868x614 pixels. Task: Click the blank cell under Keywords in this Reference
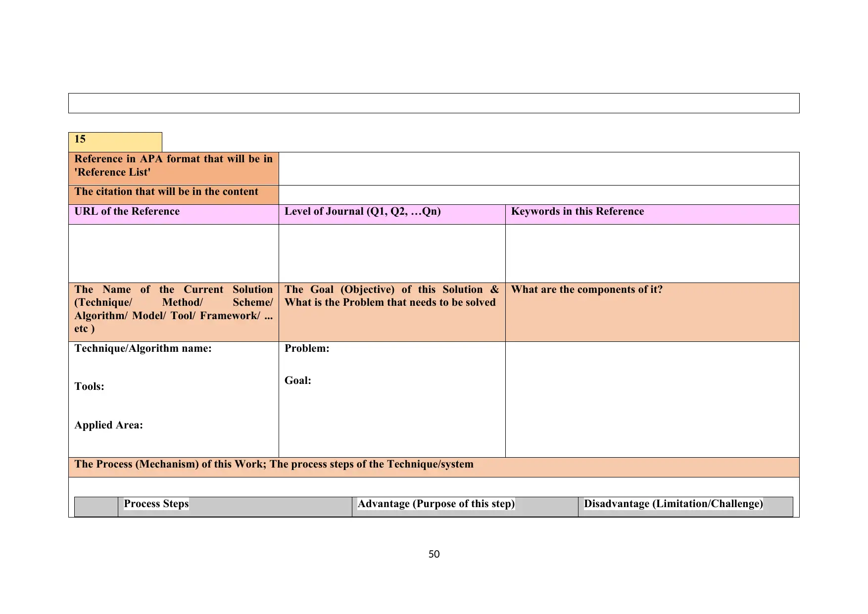click(x=652, y=253)
